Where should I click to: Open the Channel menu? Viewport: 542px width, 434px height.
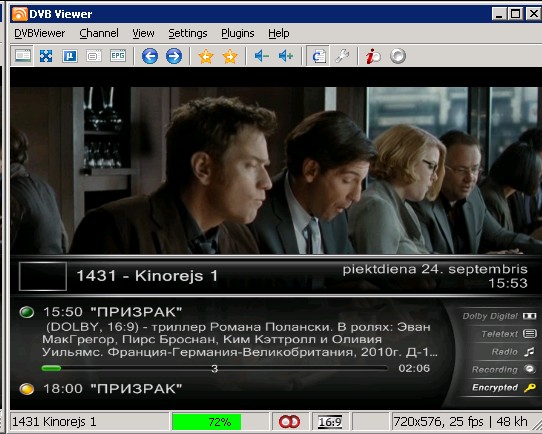tap(99, 33)
